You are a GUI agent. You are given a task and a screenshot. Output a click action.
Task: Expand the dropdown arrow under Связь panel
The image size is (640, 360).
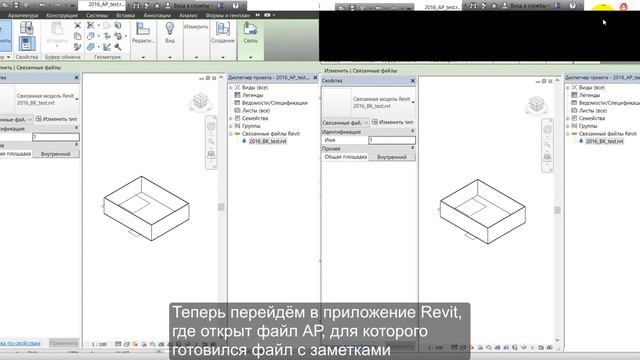tap(250, 58)
